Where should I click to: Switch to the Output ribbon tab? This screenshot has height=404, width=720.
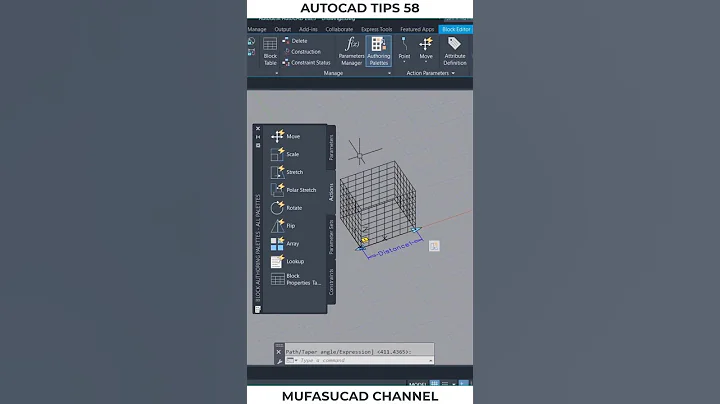point(282,29)
